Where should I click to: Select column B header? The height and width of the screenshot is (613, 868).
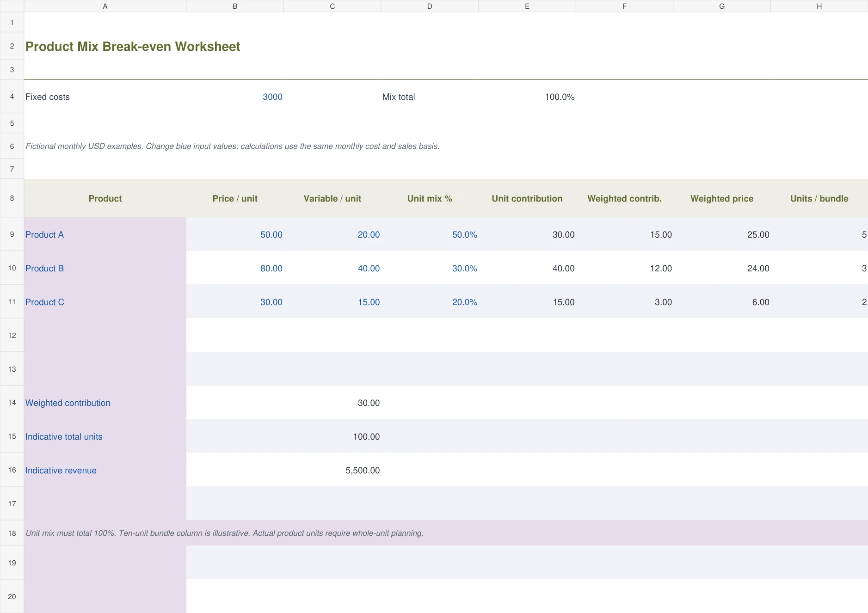tap(235, 6)
